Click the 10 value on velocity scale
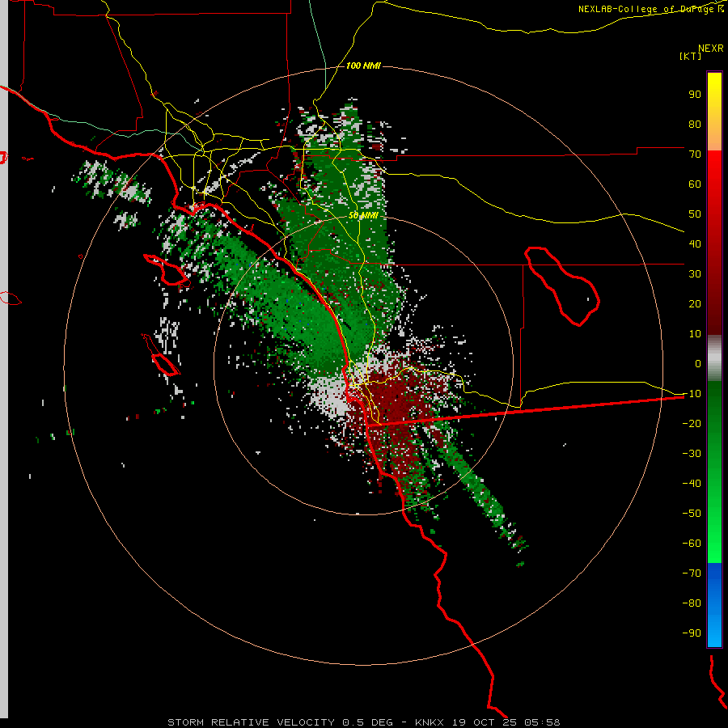 pyautogui.click(x=695, y=334)
